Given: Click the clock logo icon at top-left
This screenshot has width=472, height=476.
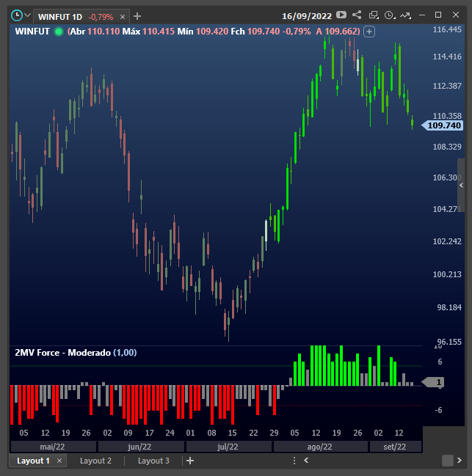Looking at the screenshot, I should tap(16, 15).
